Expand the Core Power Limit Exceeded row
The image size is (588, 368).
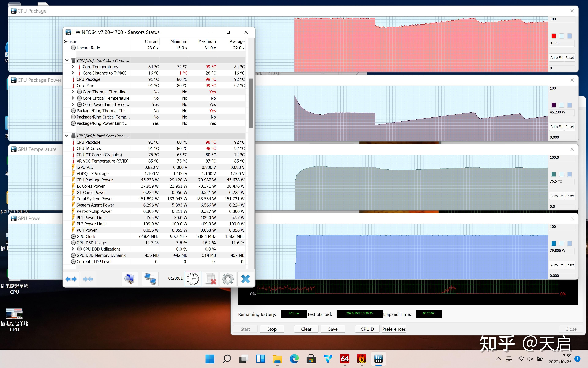click(73, 104)
